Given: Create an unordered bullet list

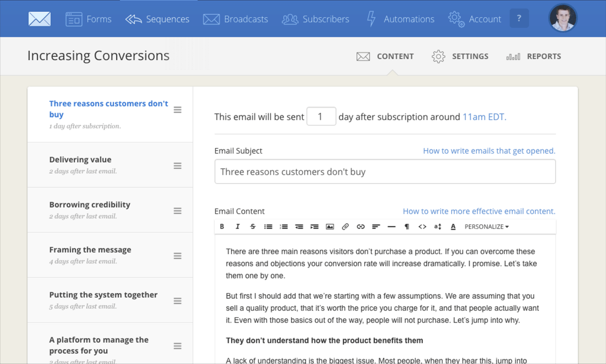Looking at the screenshot, I should [x=268, y=227].
